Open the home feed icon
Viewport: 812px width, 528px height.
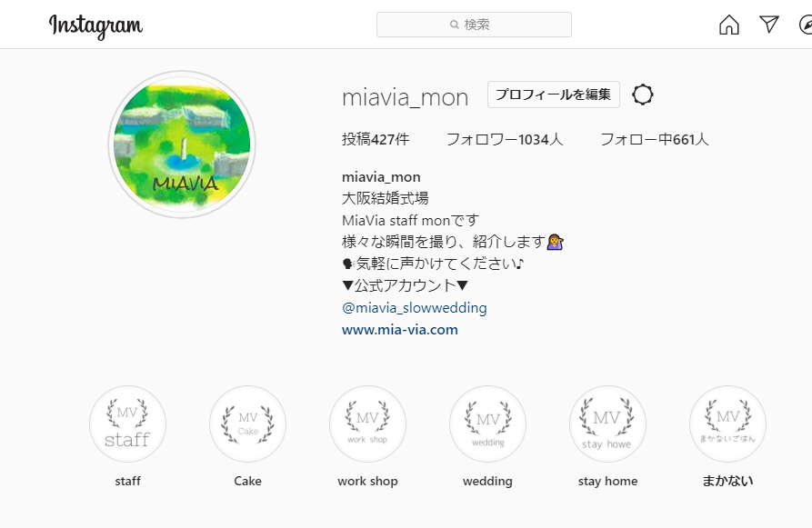pos(728,25)
